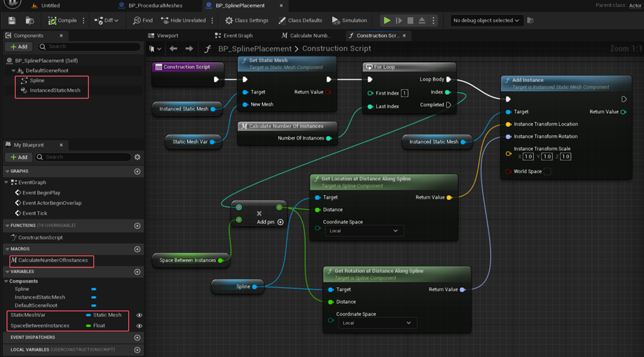Open the Viewport tab
Screen dimensions: 644x357
(163, 36)
